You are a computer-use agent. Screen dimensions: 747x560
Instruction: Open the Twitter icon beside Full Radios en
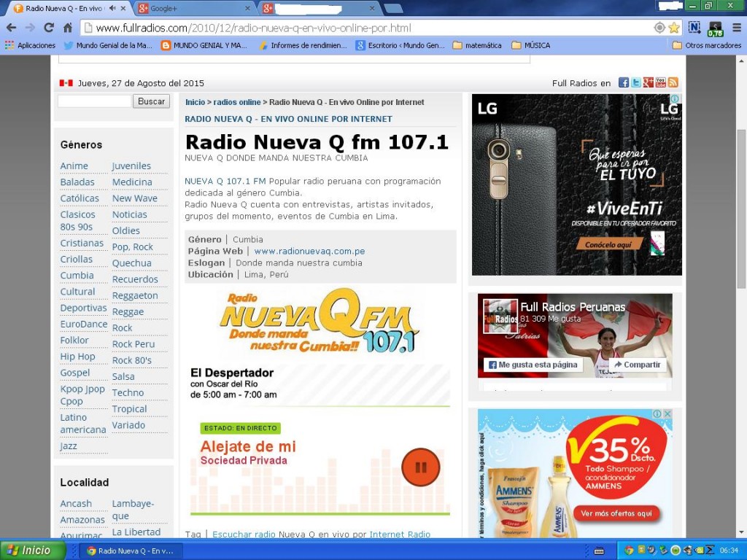pos(635,82)
